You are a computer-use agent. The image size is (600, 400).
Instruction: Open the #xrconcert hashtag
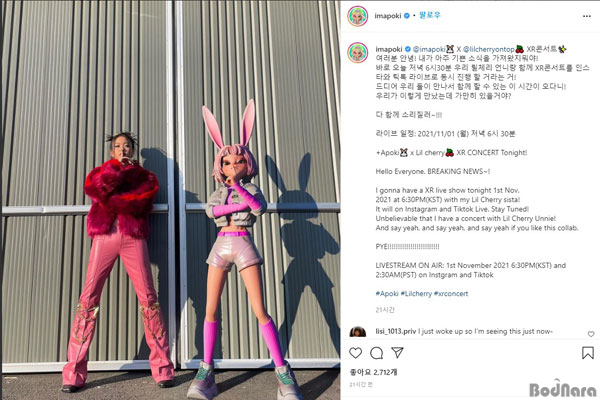tap(451, 294)
